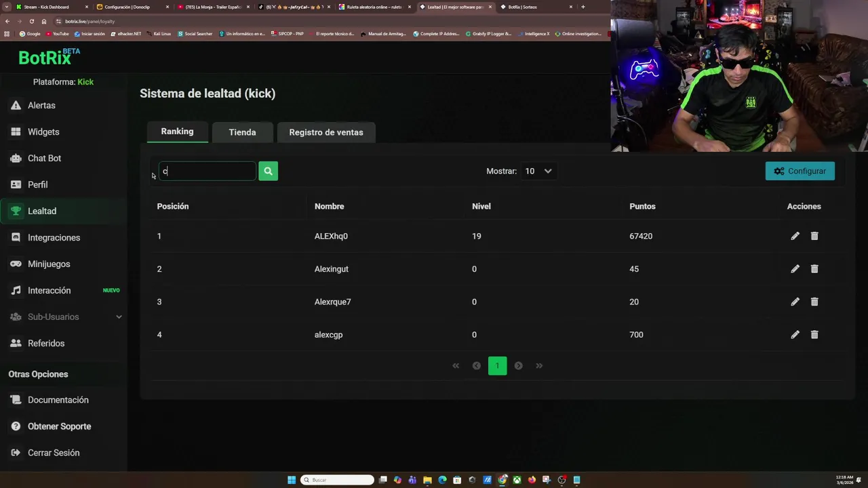This screenshot has width=868, height=488.
Task: Switch to the Tienda tab
Action: [x=242, y=132]
